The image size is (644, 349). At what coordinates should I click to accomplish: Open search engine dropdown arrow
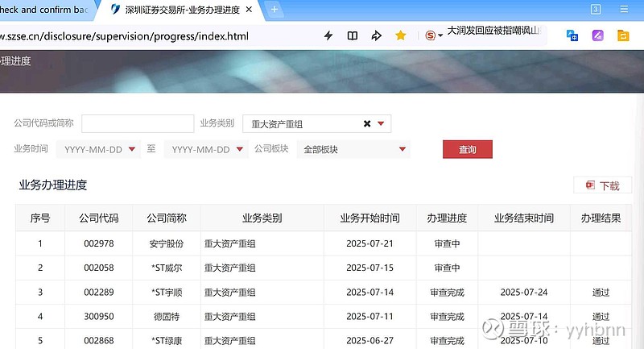(x=440, y=35)
